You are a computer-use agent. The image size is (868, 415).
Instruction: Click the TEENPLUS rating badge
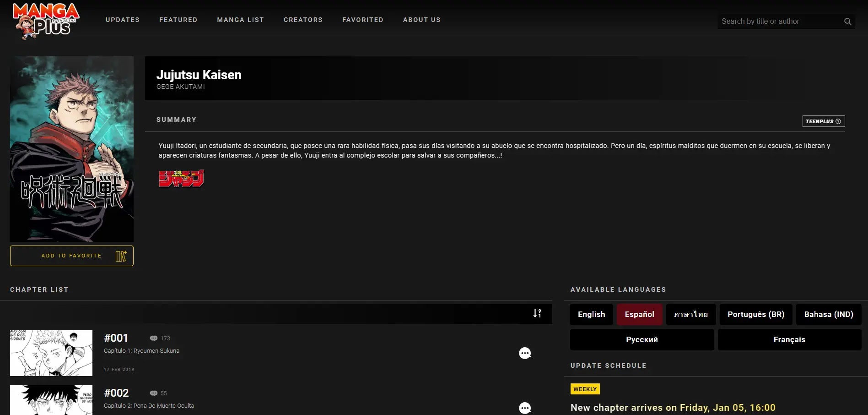[x=824, y=121]
